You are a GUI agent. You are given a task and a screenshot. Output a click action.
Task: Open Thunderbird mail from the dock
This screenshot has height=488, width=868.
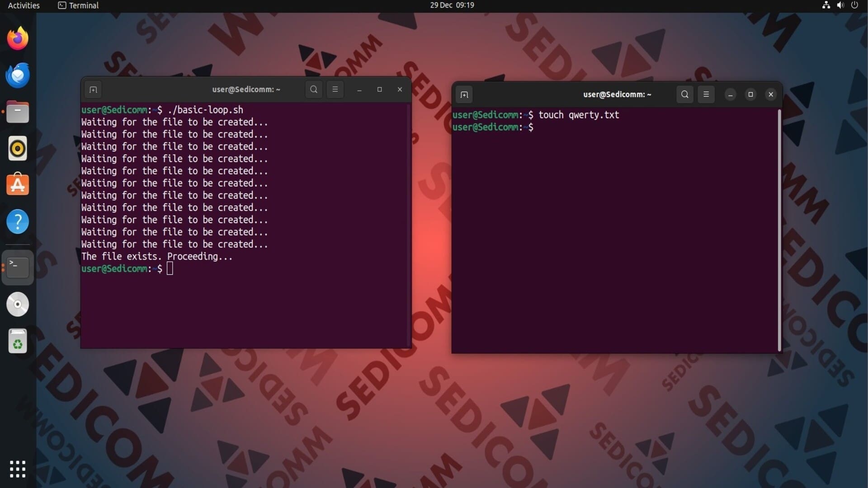pos(18,75)
